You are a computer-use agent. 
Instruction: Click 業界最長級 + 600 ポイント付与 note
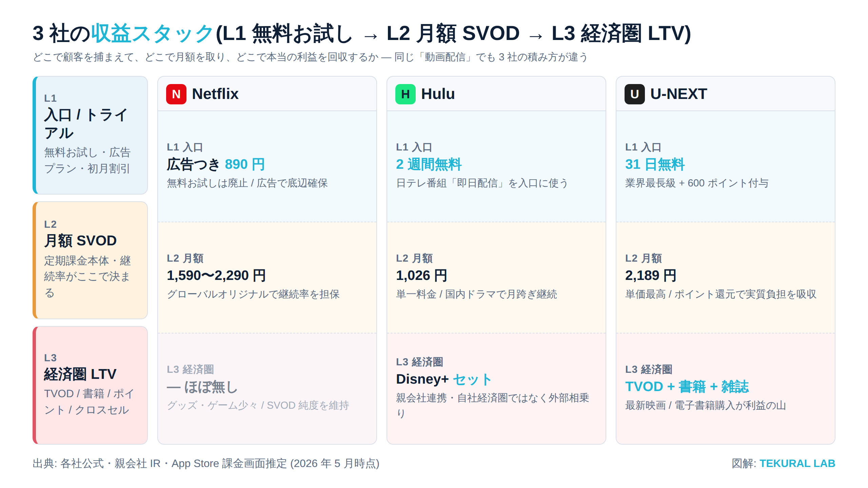697,183
